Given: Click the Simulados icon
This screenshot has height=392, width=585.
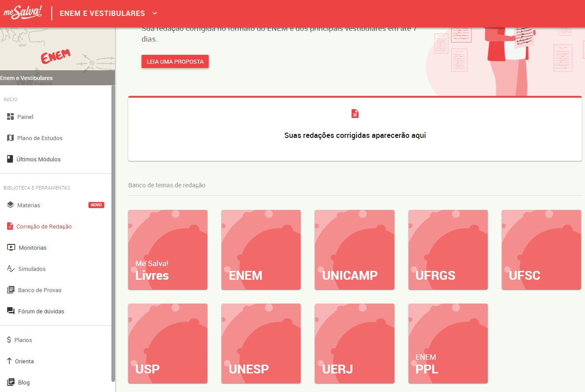Looking at the screenshot, I should [x=11, y=269].
